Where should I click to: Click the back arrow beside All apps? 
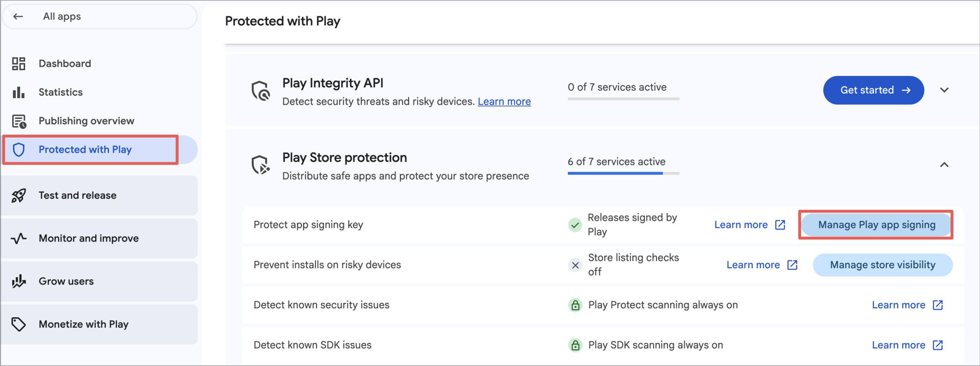point(18,16)
